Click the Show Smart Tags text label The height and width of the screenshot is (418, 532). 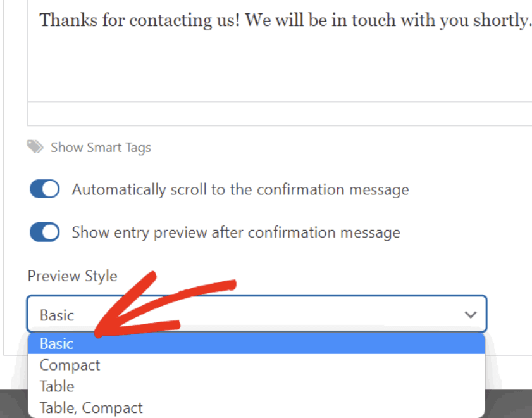click(x=101, y=147)
